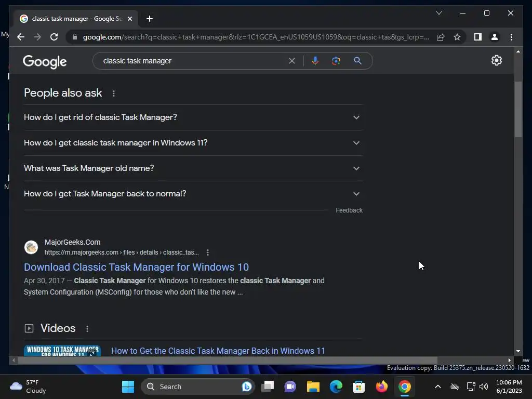Open Task View on the taskbar
Image resolution: width=532 pixels, height=399 pixels.
click(268, 387)
